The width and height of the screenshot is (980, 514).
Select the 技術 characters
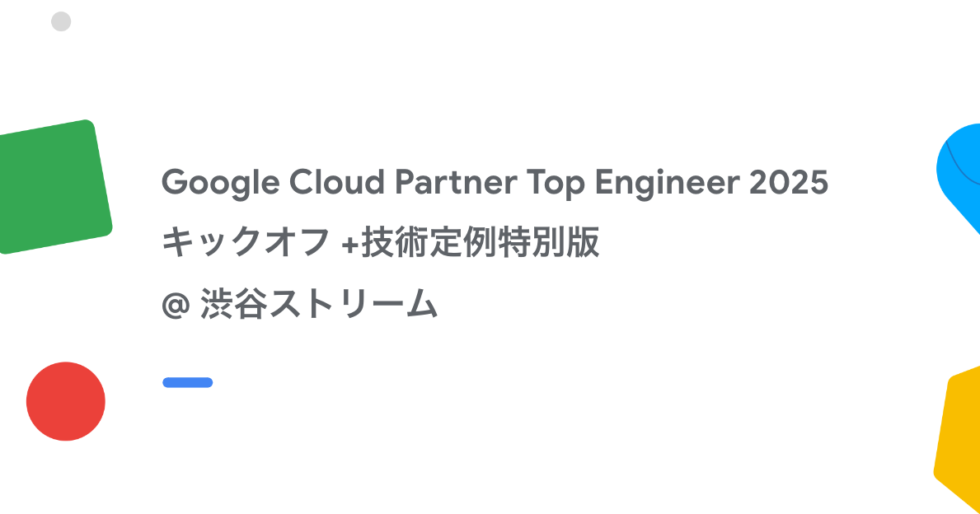(394, 242)
